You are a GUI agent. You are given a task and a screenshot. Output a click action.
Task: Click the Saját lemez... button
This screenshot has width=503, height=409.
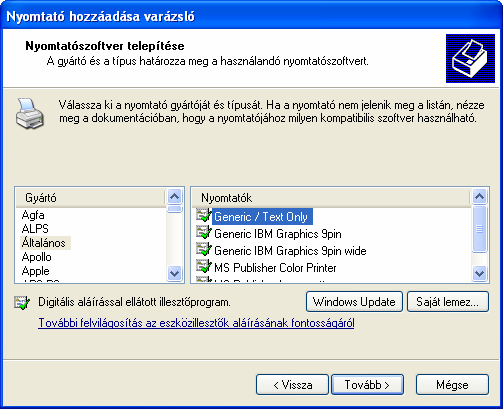pos(448,302)
